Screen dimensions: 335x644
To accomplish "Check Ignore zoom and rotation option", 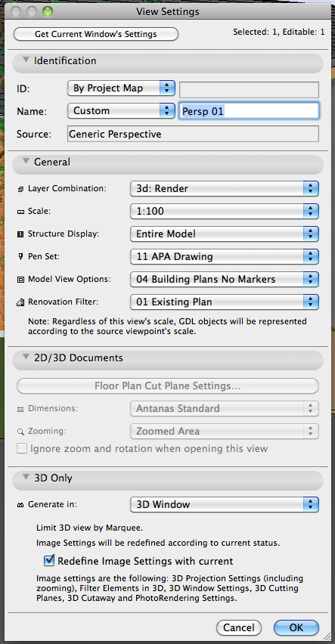I will pos(22,449).
